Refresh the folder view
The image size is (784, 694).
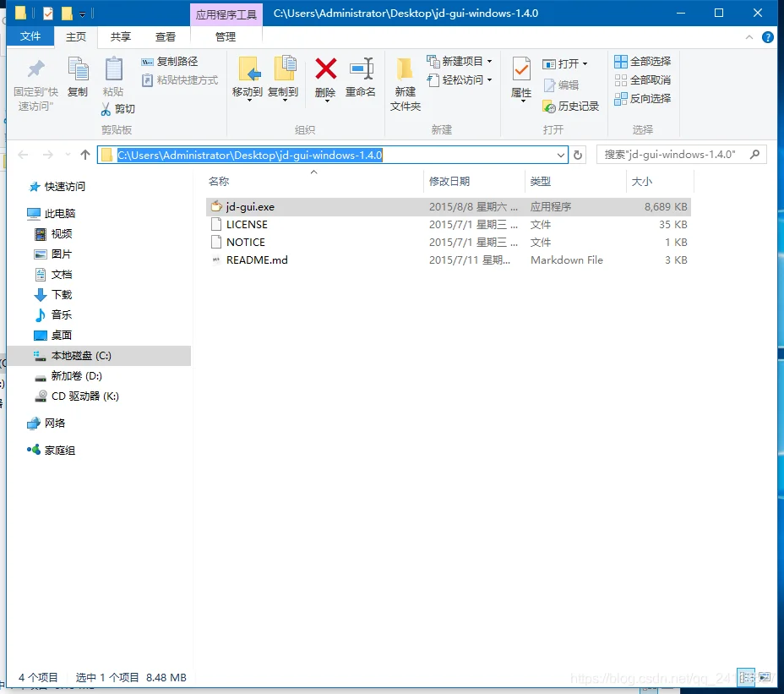point(578,155)
